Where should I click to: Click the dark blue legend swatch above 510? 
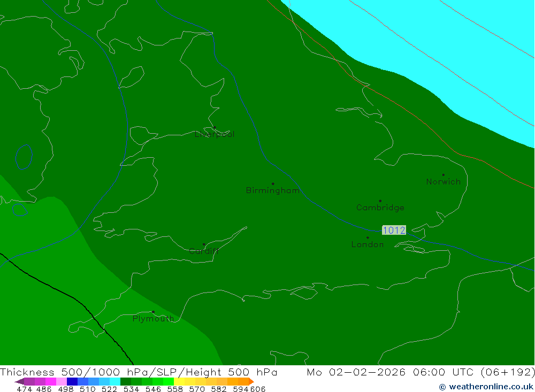click(x=72, y=381)
